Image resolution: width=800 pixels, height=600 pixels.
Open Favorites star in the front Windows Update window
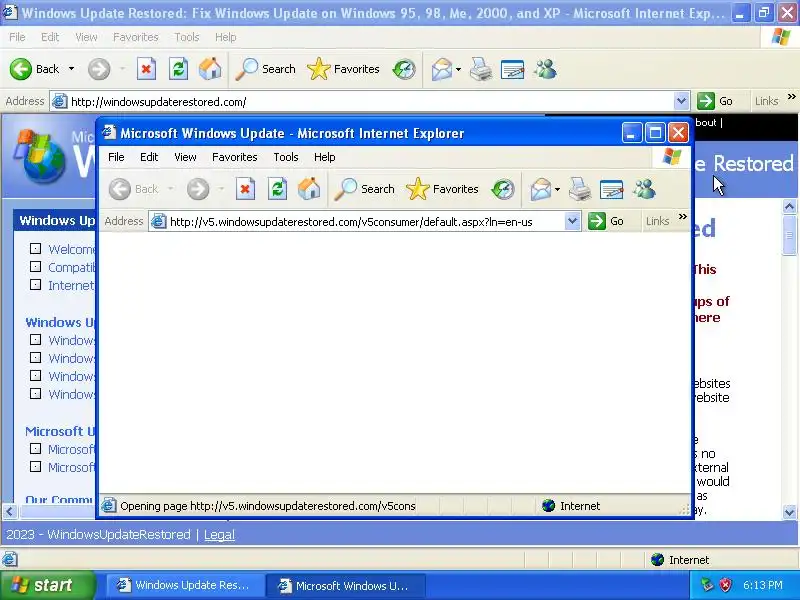443,189
